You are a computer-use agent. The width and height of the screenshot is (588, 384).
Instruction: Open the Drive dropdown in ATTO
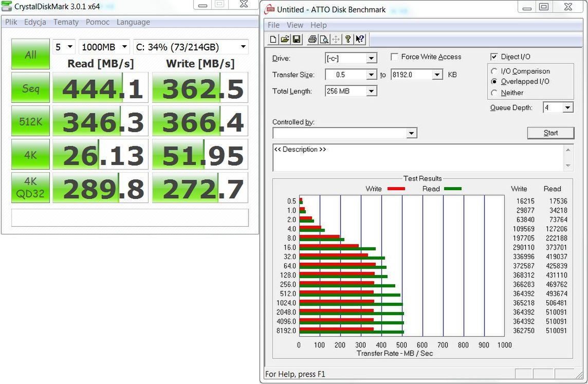tap(371, 58)
